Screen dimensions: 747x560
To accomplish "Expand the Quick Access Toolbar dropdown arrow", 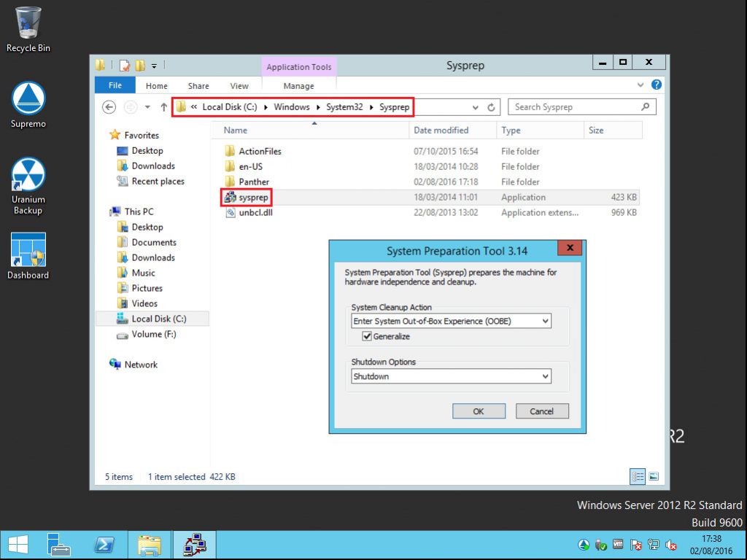I will click(x=155, y=66).
